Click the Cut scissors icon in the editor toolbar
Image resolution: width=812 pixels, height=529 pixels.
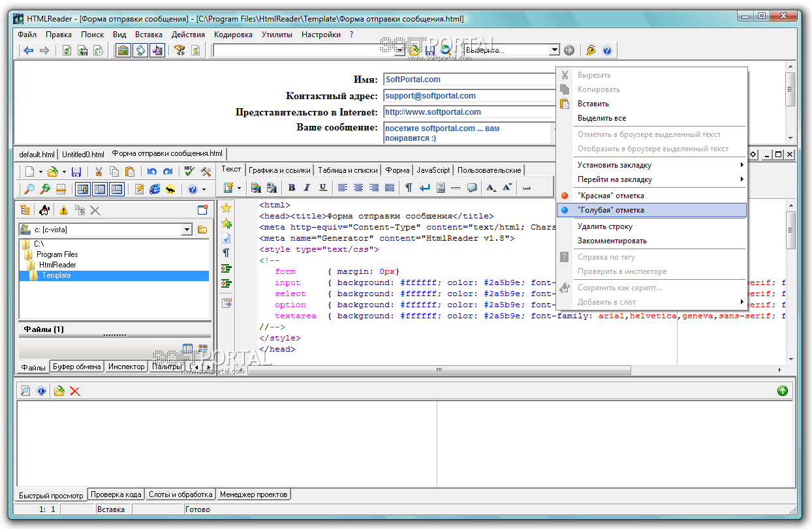(99, 172)
